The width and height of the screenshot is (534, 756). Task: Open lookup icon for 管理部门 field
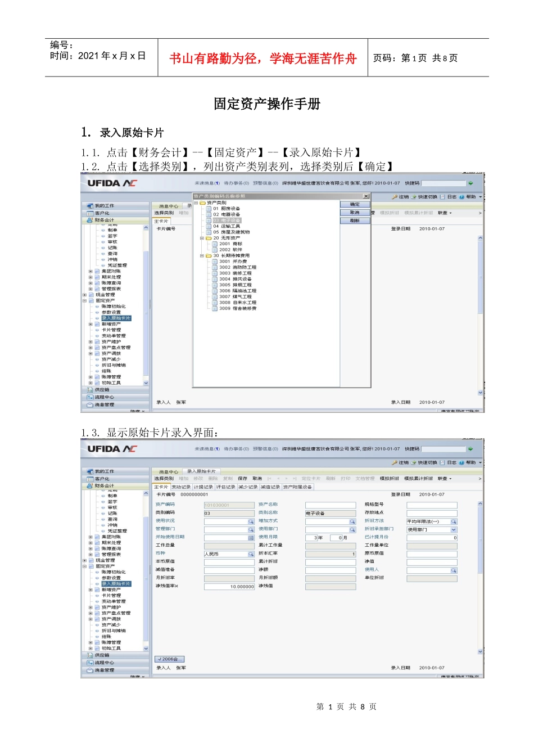[251, 529]
